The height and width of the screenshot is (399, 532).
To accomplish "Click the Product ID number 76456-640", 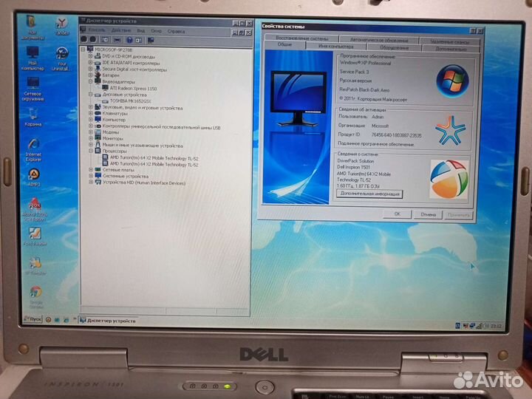I will [396, 135].
